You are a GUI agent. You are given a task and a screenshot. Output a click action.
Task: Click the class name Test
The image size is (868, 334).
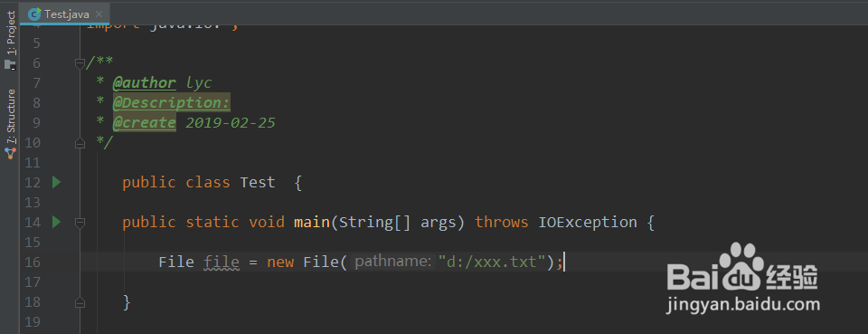[x=258, y=182]
